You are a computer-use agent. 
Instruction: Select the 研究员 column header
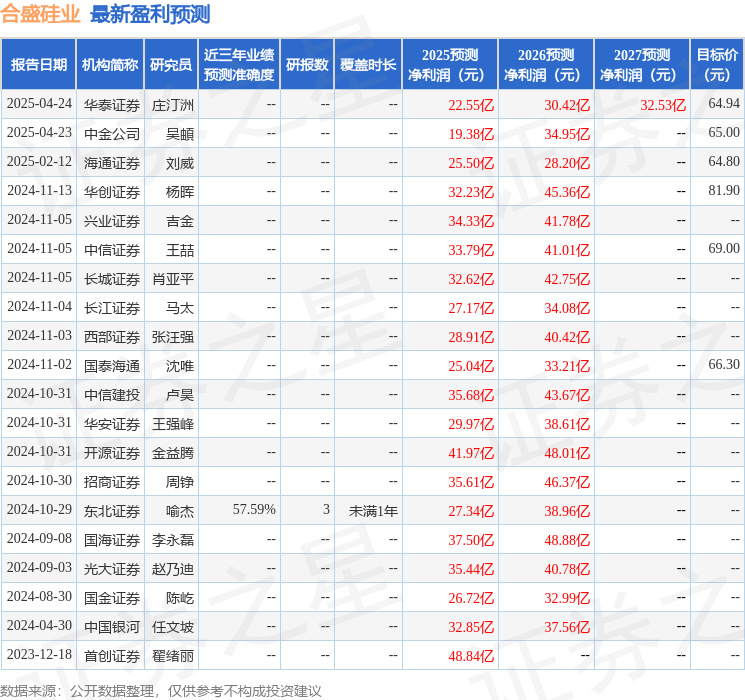tap(171, 64)
